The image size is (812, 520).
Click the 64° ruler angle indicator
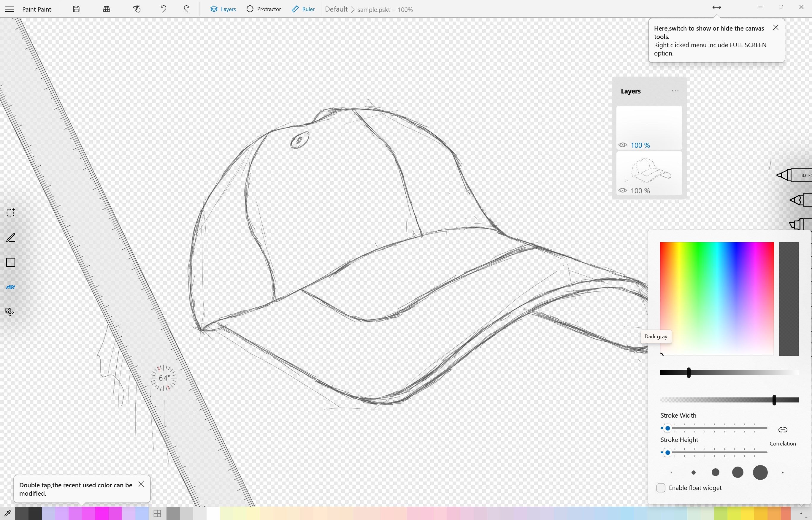tap(164, 378)
